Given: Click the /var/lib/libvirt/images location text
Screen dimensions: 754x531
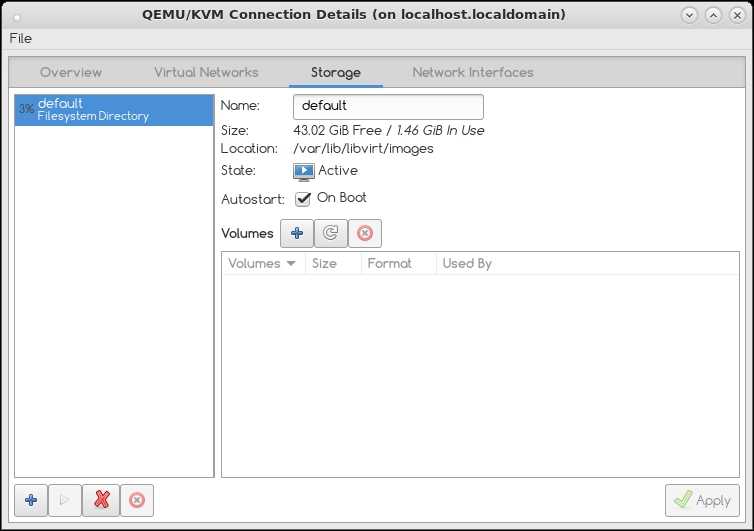Looking at the screenshot, I should [x=363, y=149].
